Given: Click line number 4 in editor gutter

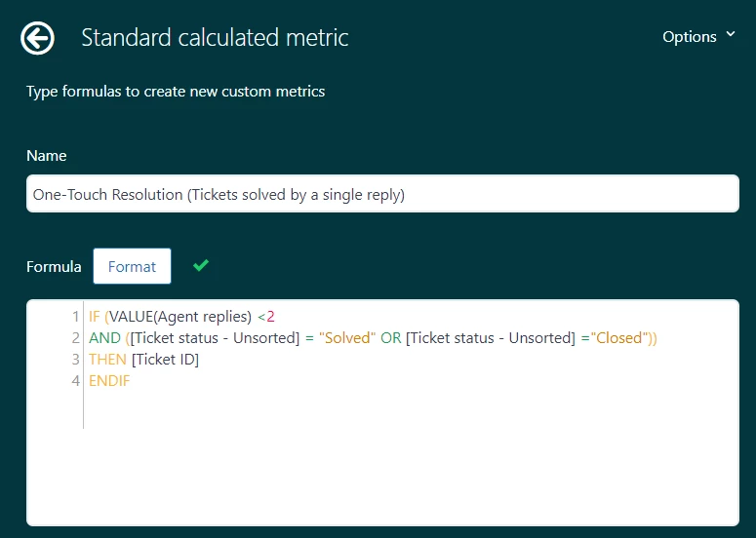Looking at the screenshot, I should coord(75,381).
